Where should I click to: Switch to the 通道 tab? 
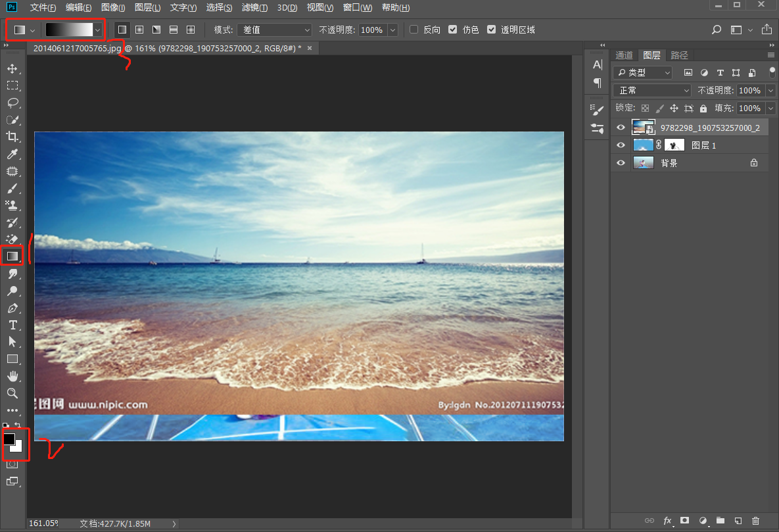click(624, 55)
